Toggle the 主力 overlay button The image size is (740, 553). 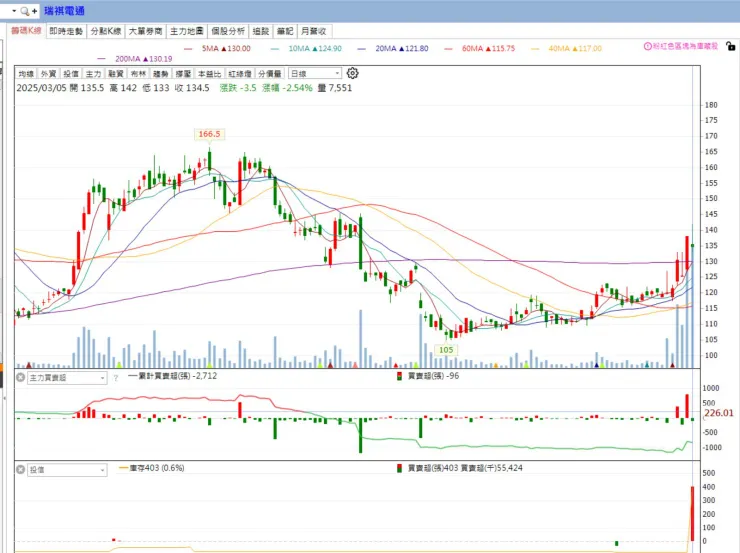tap(93, 74)
